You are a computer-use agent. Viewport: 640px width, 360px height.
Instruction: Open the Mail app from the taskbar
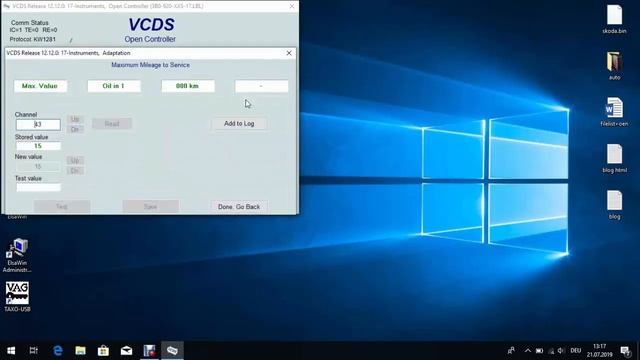[x=126, y=350]
